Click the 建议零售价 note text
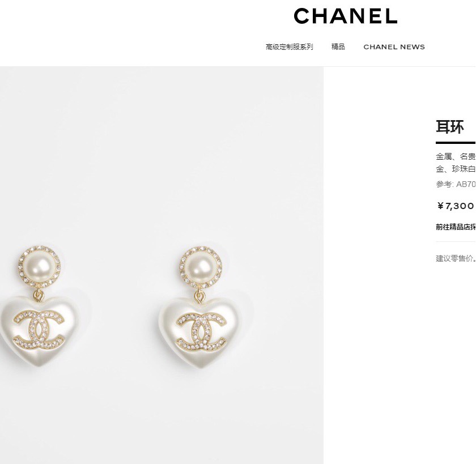 click(456, 258)
